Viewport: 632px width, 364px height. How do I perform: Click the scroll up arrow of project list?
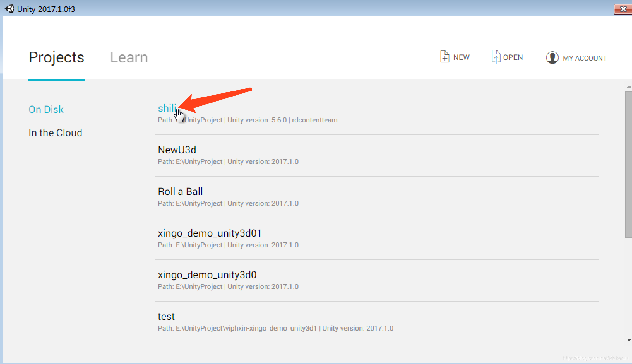pyautogui.click(x=629, y=86)
